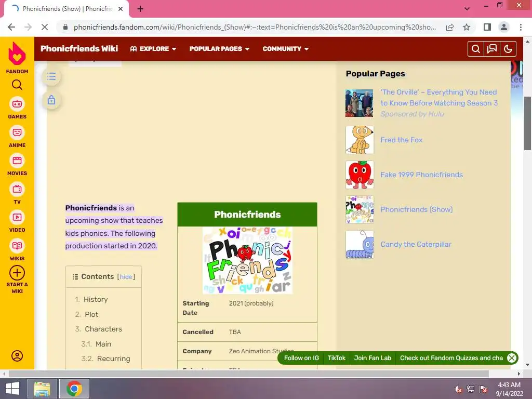Open the Orville sponsored article link
Image resolution: width=532 pixels, height=399 pixels.
(438, 97)
